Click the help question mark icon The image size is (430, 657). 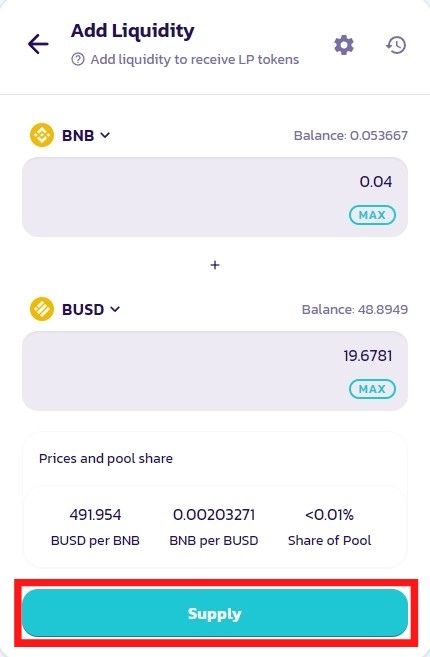[78, 59]
